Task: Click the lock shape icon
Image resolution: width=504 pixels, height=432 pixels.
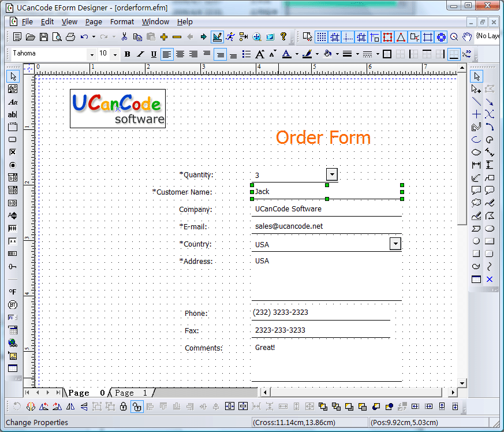Action: click(x=124, y=406)
